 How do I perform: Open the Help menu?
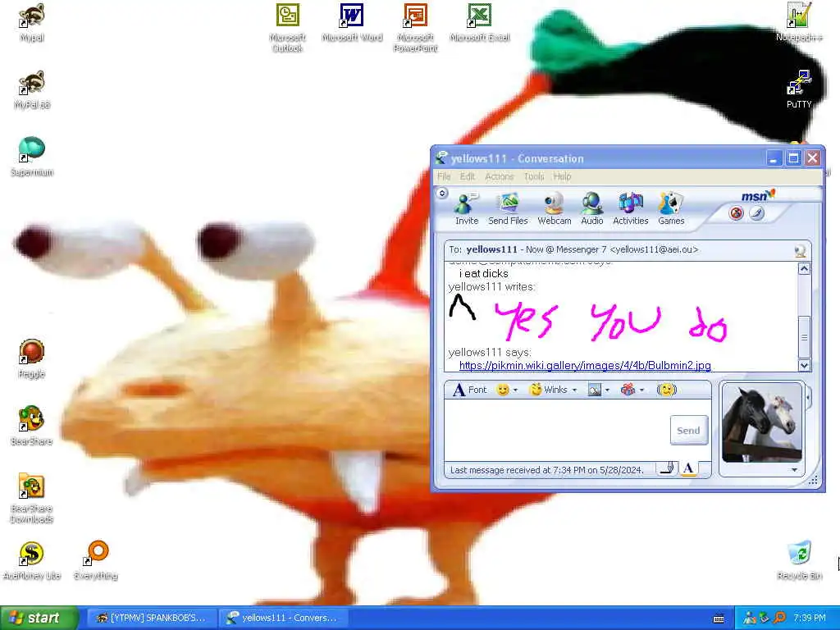(x=562, y=176)
